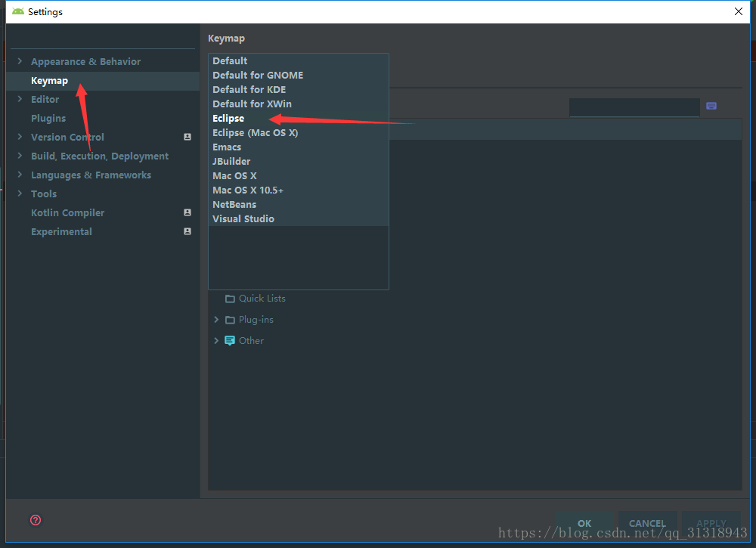Choose Eclipse (Mac OS X) keymap

pos(299,132)
